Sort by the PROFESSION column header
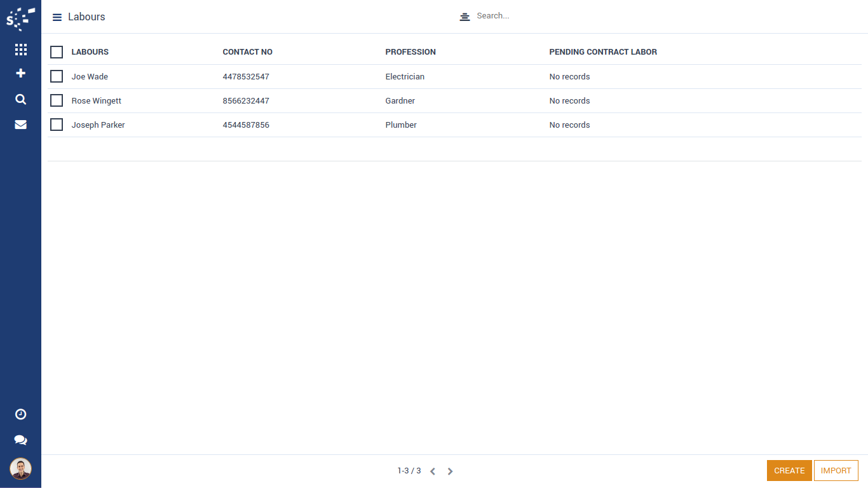Image resolution: width=868 pixels, height=488 pixels. [x=410, y=52]
